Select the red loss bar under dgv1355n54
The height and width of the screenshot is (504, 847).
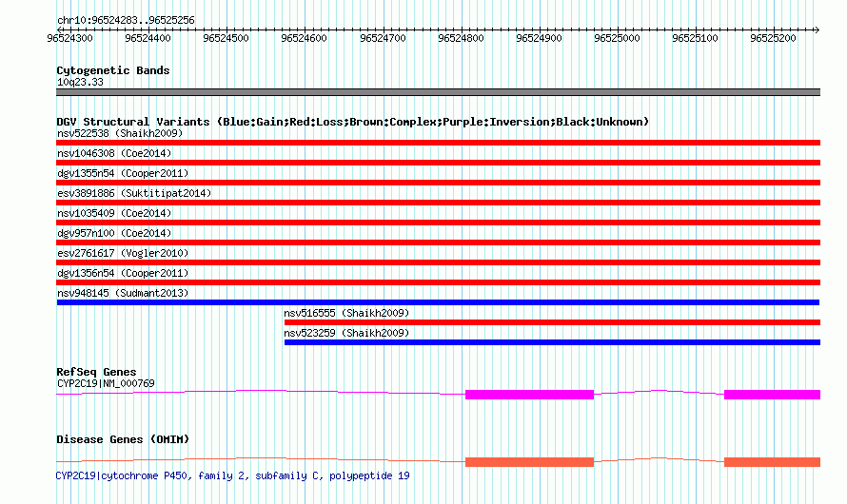pos(438,183)
